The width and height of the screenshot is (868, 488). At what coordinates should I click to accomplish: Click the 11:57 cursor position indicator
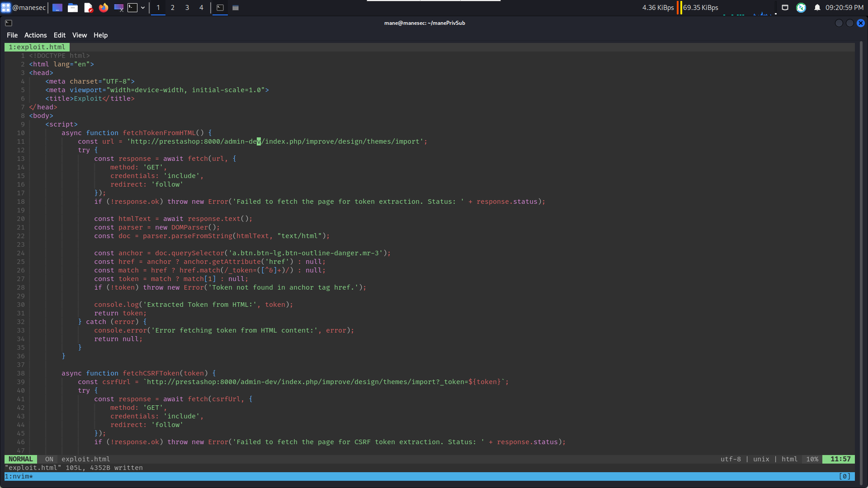click(x=840, y=459)
